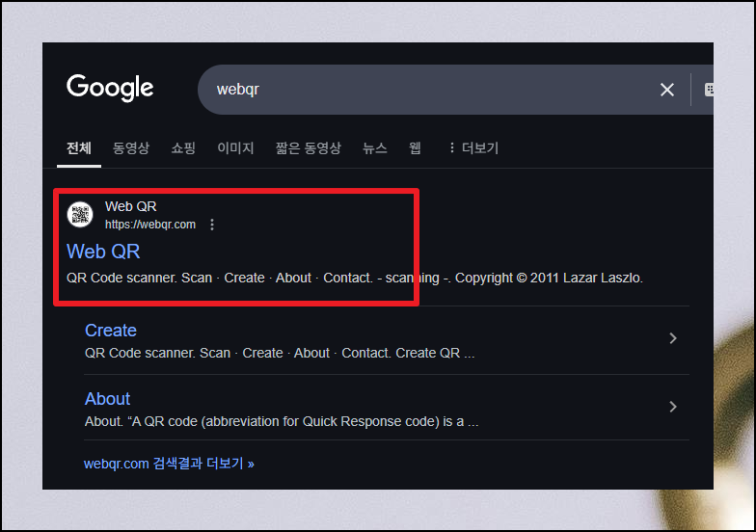The height and width of the screenshot is (532, 756).
Task: Click the Web QR site name above URL
Action: (x=131, y=206)
